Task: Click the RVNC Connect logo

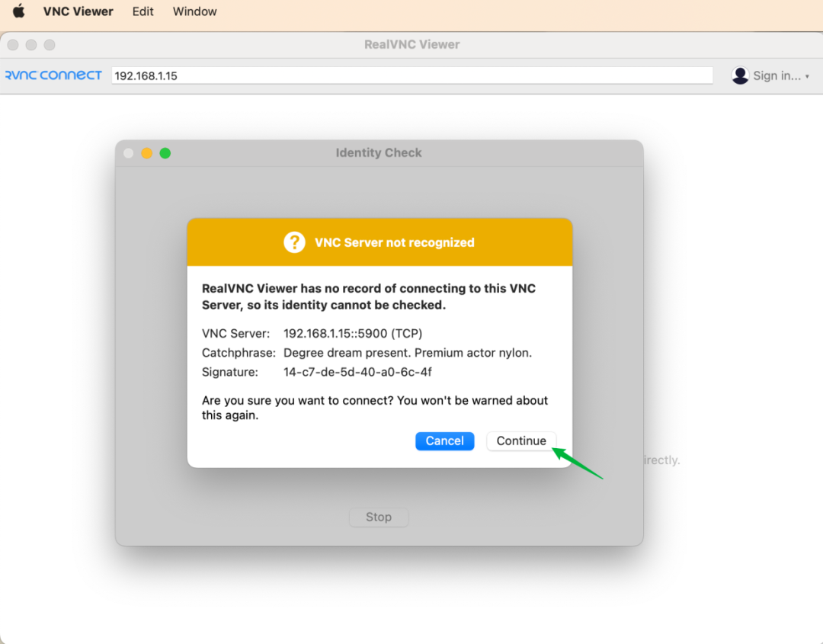Action: point(53,75)
